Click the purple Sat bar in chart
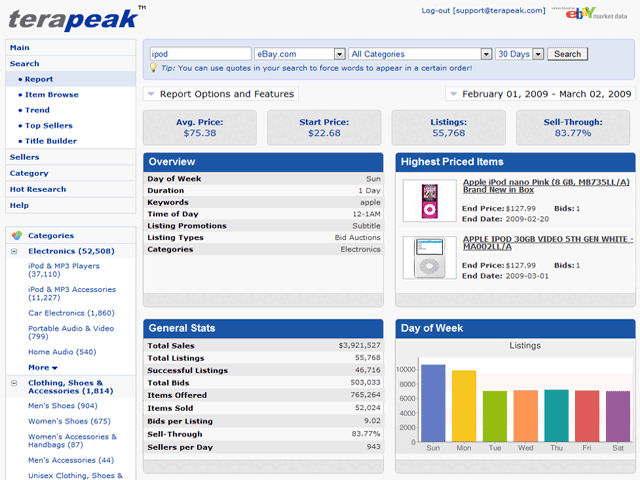Screen dimensions: 640x480 pyautogui.click(x=618, y=416)
